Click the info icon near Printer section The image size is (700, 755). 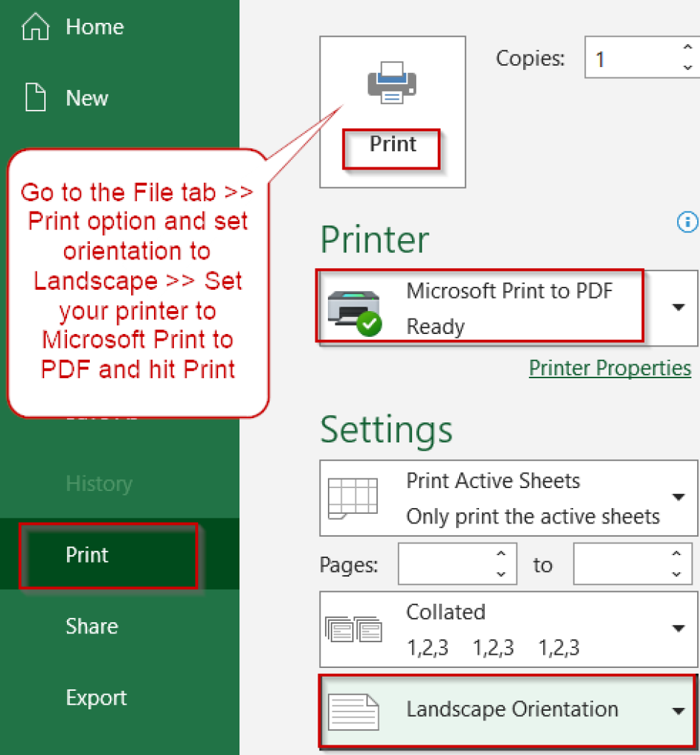click(687, 222)
